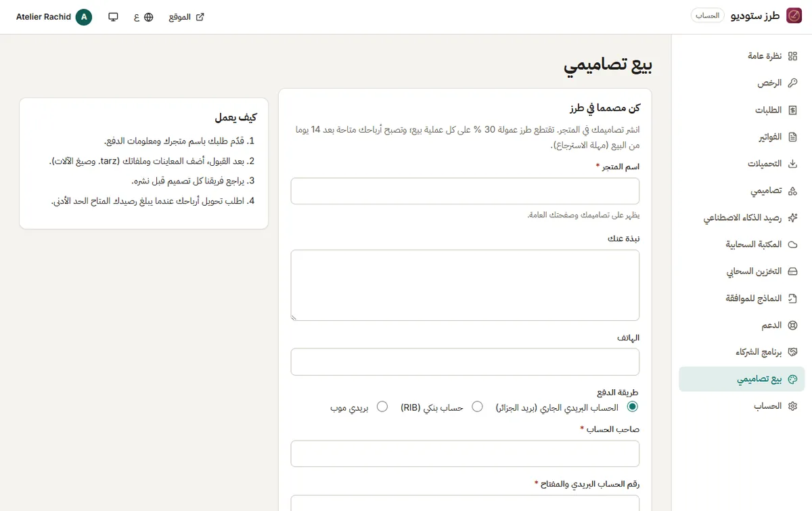Click the الطلبات orders icon
The height and width of the screenshot is (511, 812).
tap(794, 110)
